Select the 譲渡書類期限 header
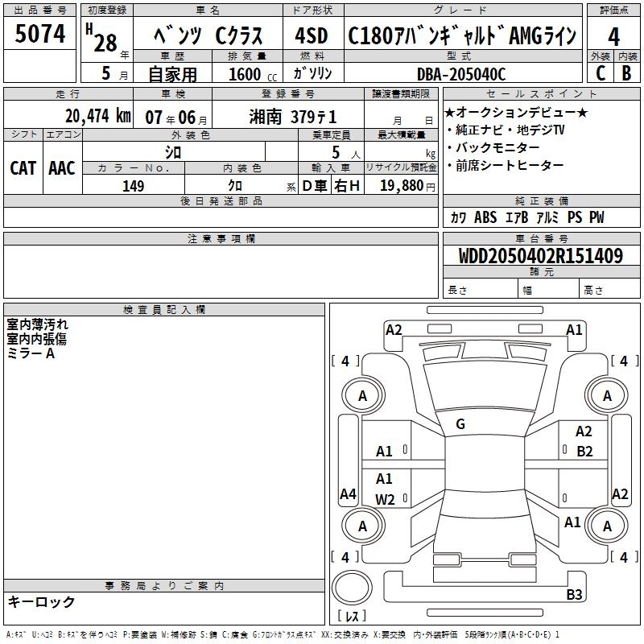Screen dimensions: 644x644 401,93
